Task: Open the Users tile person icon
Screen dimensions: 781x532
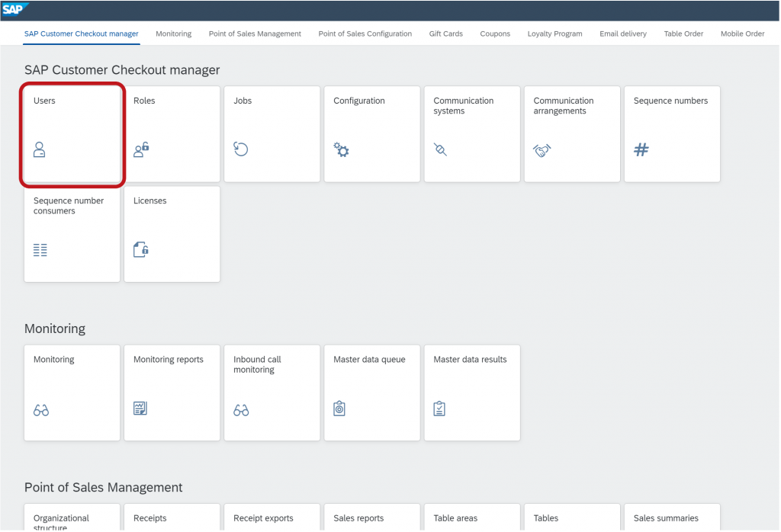Action: pos(40,150)
